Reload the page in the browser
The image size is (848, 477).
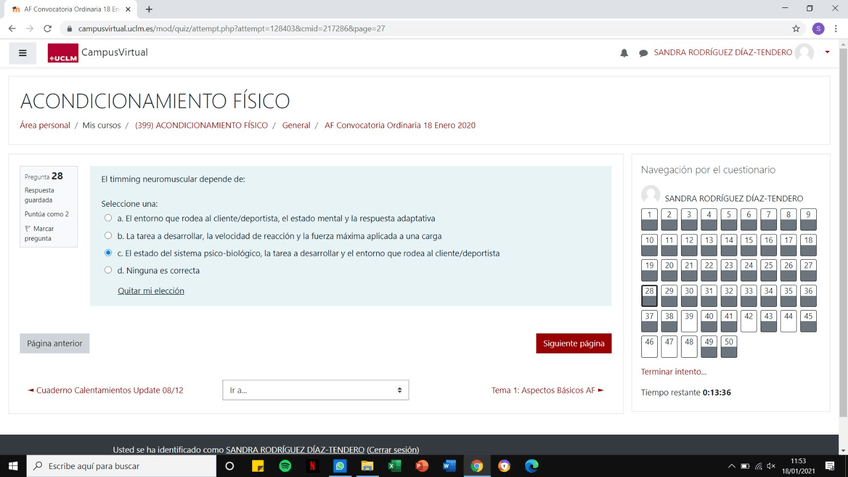pyautogui.click(x=47, y=29)
